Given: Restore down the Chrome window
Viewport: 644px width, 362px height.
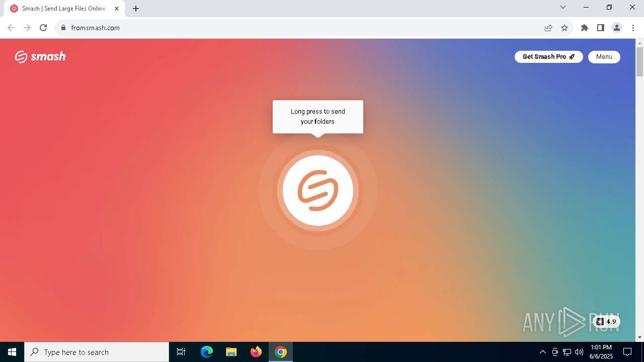Looking at the screenshot, I should coord(609,7).
